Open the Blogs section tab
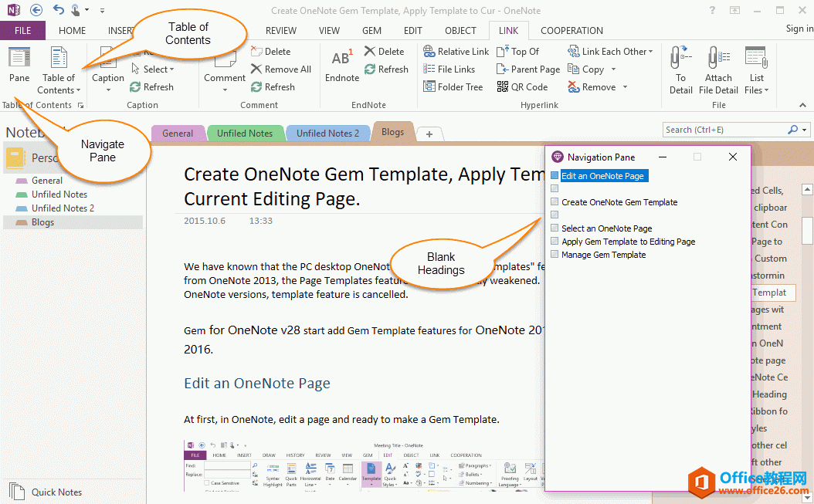The height and width of the screenshot is (504, 814). click(392, 131)
